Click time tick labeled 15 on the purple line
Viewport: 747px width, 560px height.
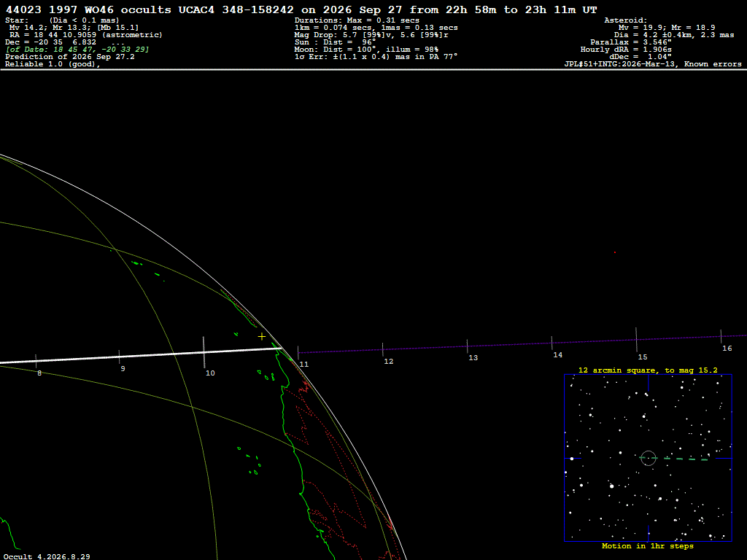636,340
